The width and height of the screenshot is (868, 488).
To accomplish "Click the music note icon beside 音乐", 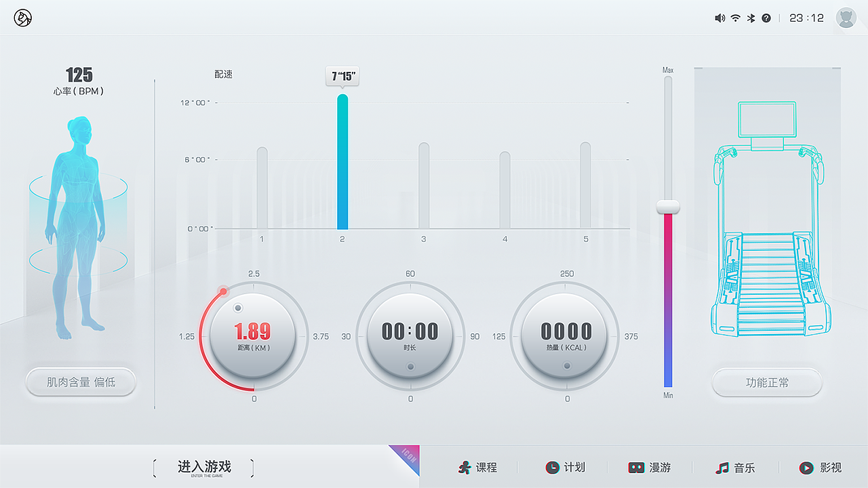I will 722,468.
